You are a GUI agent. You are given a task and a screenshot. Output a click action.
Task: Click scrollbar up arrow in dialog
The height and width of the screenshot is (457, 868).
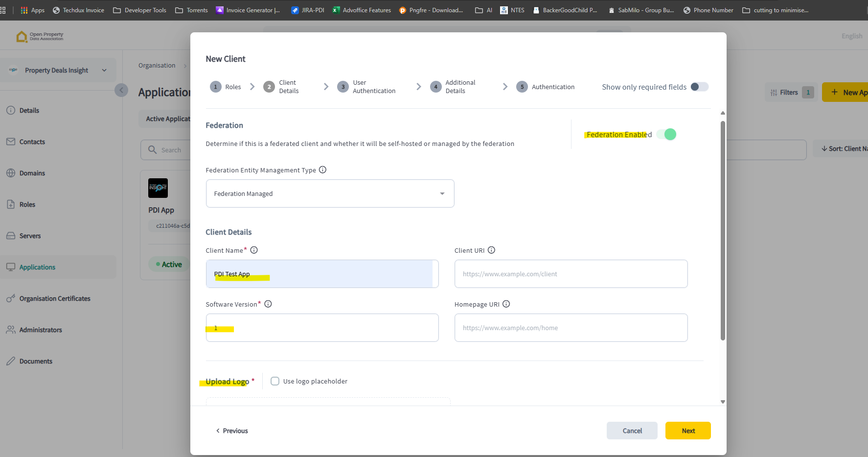pos(723,113)
